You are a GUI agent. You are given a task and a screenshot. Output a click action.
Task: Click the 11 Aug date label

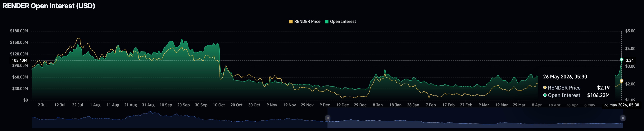(113, 105)
